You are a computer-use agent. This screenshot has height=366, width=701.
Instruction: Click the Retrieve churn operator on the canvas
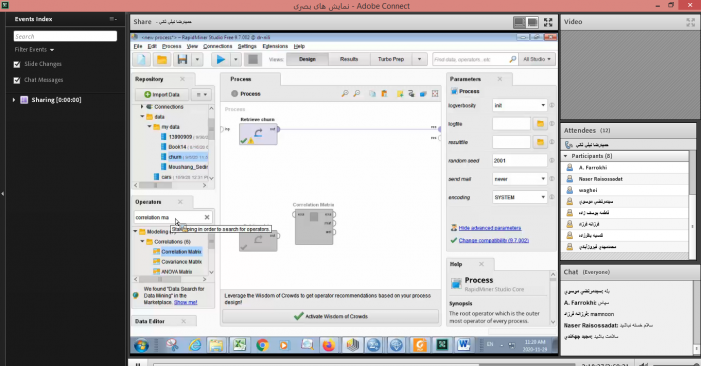258,134
